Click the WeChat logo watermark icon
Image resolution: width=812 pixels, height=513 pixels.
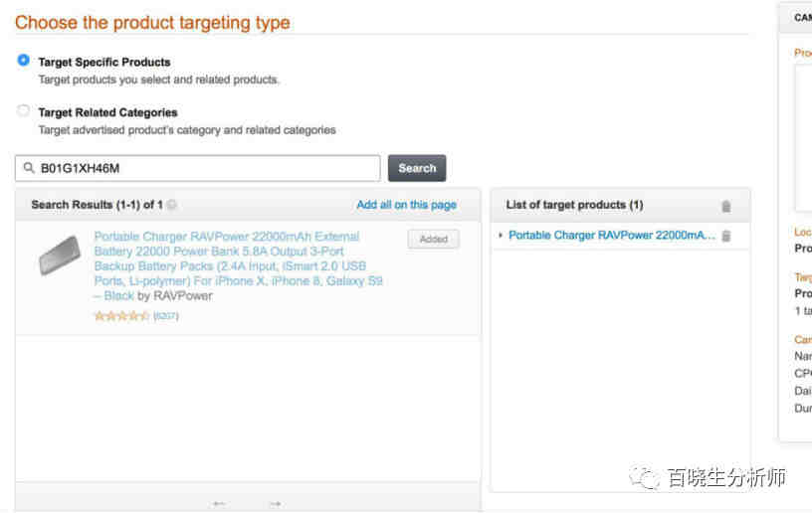coord(644,477)
